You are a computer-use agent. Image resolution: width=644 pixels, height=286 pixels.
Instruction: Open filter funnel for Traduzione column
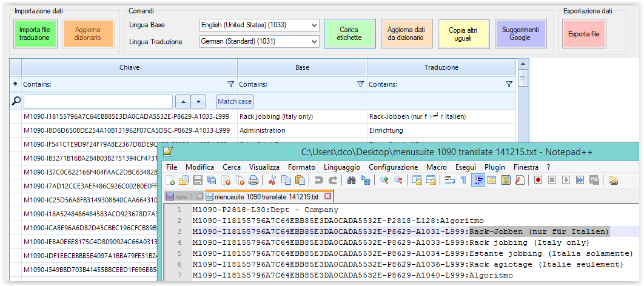click(x=509, y=84)
